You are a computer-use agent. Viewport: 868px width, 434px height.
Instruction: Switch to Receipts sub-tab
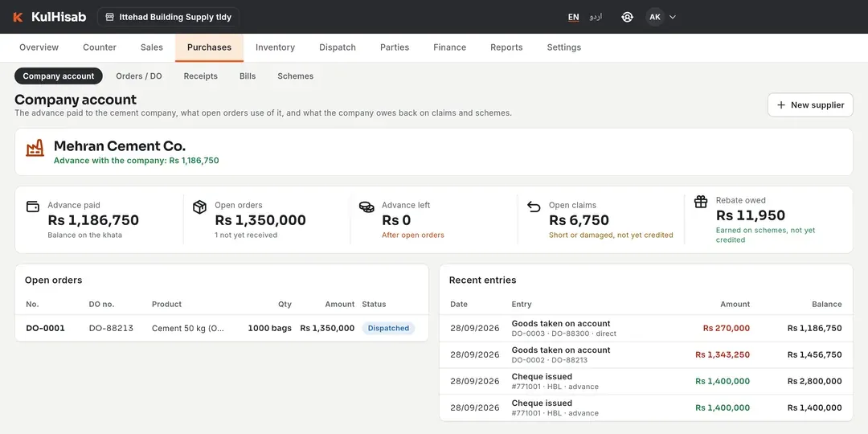(x=200, y=76)
